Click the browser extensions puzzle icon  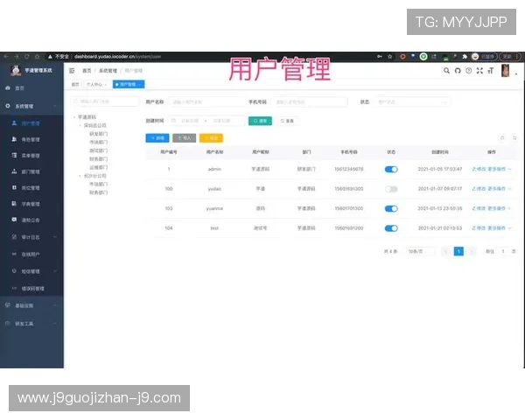pos(465,57)
